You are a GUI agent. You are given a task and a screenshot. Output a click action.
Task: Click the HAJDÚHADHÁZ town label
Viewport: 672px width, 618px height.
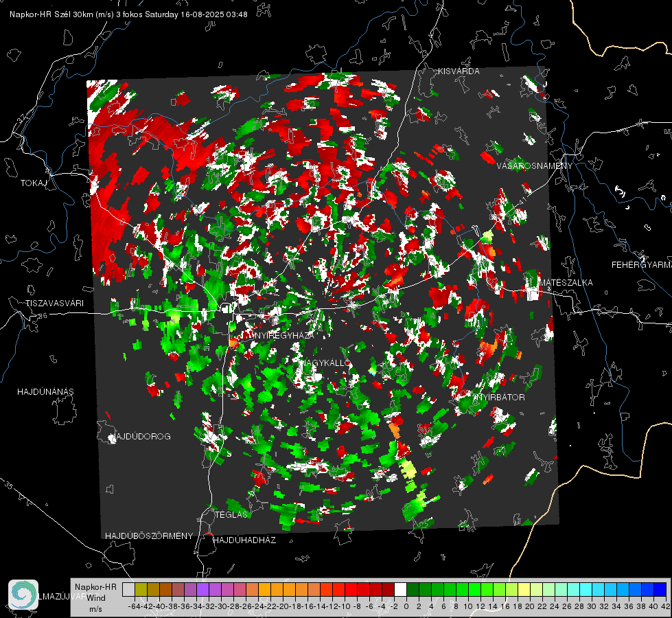coord(244,540)
